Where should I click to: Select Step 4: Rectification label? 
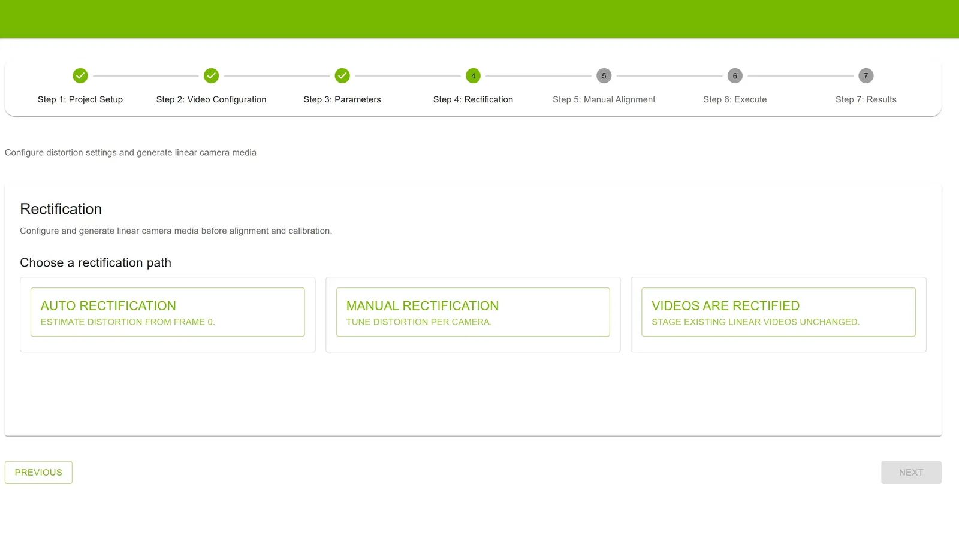click(x=473, y=99)
